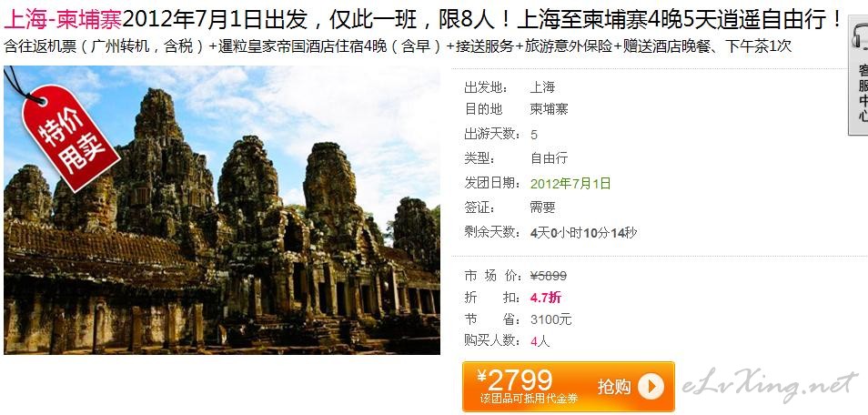This screenshot has height=415, width=868.
Task: Click the green 2012年7月1日 departure date
Action: pos(570,184)
